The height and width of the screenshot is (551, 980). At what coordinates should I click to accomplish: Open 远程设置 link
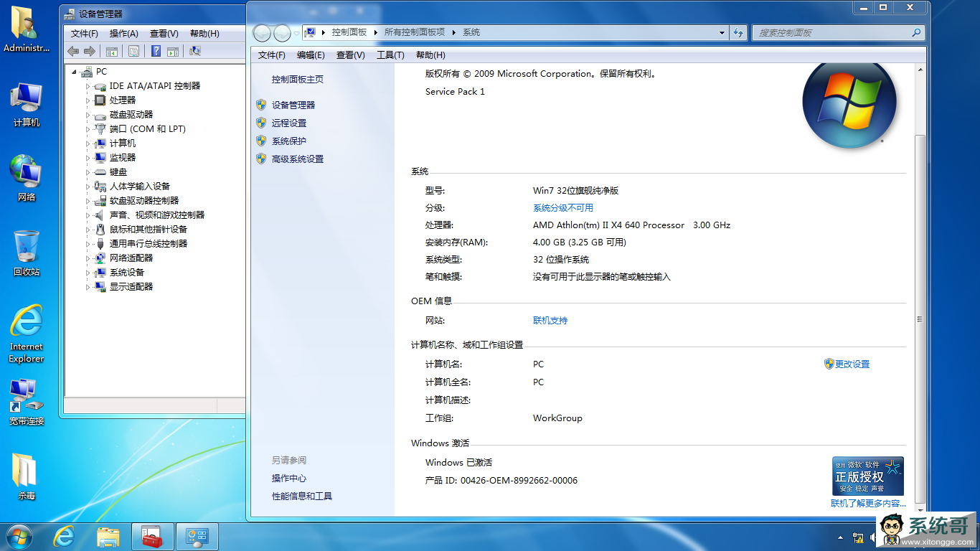click(x=289, y=123)
